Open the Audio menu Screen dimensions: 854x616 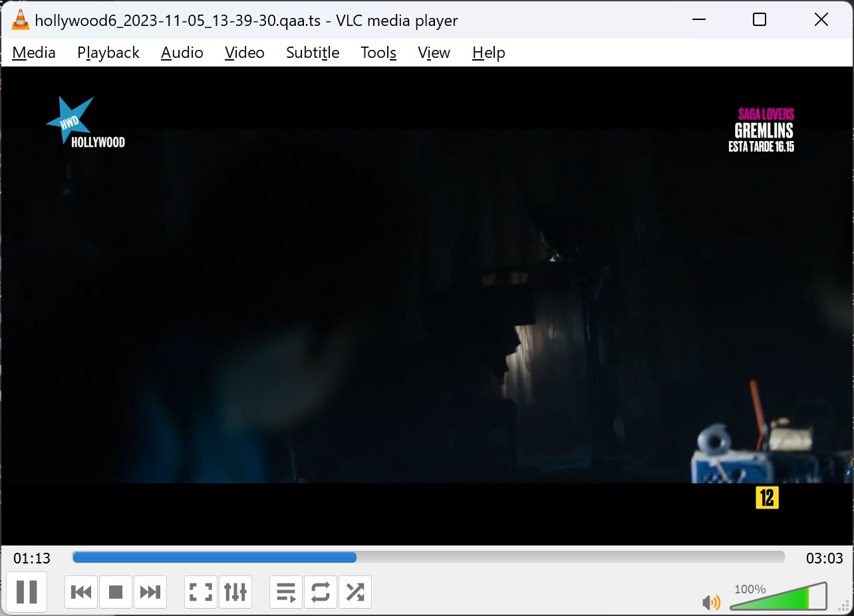click(182, 53)
